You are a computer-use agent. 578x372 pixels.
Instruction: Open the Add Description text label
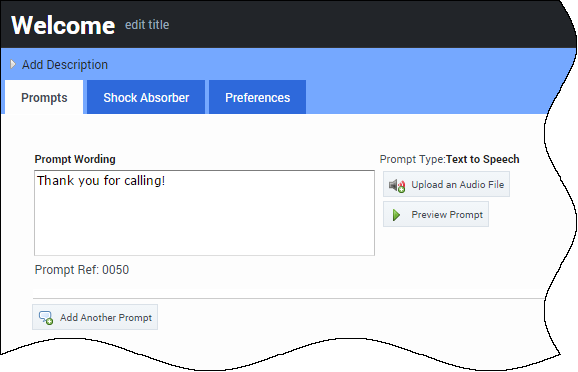pyautogui.click(x=65, y=65)
